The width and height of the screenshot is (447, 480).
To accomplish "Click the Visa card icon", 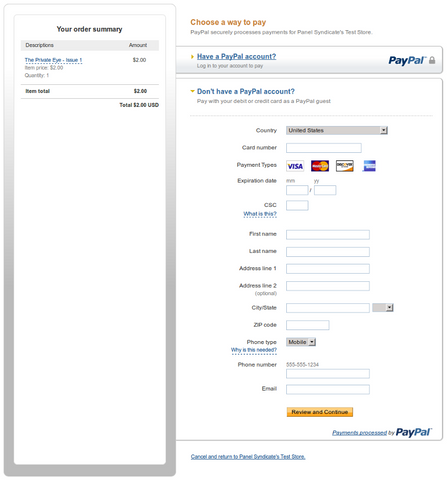I will (295, 166).
